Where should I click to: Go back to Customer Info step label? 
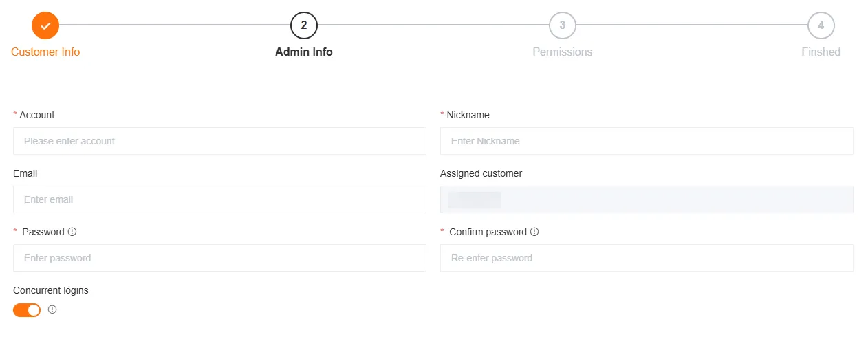pyautogui.click(x=45, y=52)
